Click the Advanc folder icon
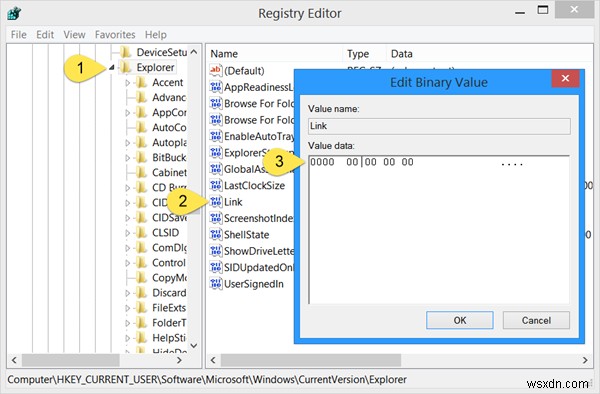Image resolution: width=600 pixels, height=394 pixels. [141, 98]
